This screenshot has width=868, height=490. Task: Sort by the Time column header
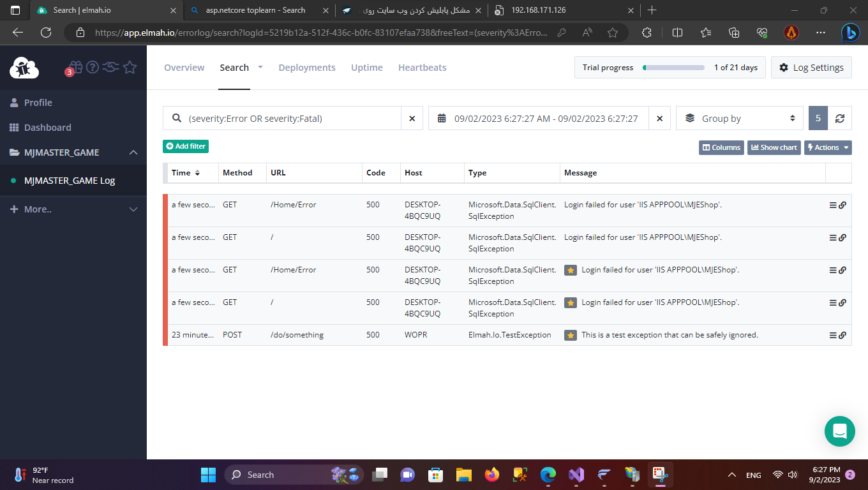click(x=186, y=173)
